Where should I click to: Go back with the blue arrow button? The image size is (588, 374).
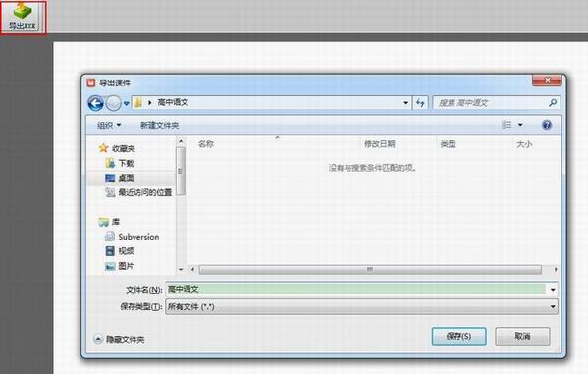point(95,103)
